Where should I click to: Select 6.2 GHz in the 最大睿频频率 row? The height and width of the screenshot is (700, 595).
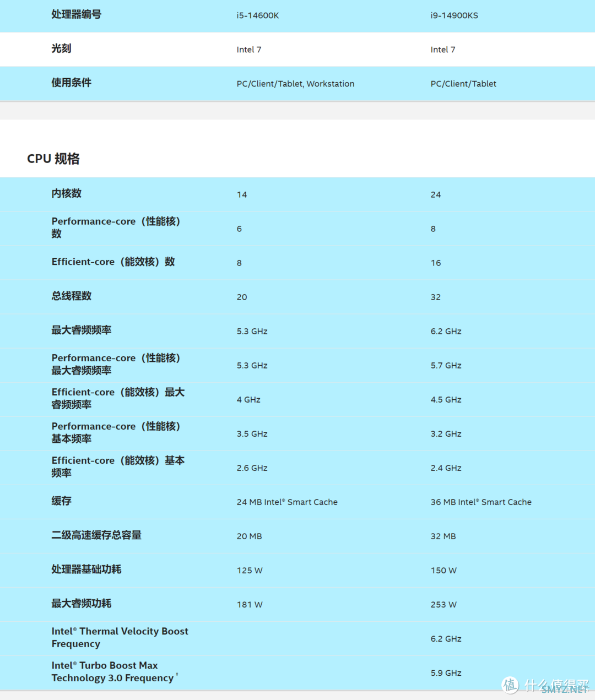pos(446,331)
